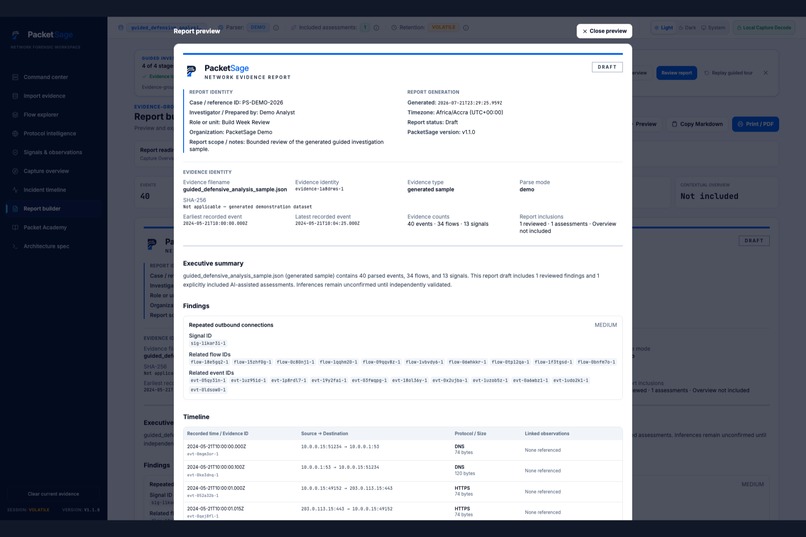The width and height of the screenshot is (806, 537).
Task: Click evidence filename guided_defensive_analysis_sample.json
Action: click(235, 190)
